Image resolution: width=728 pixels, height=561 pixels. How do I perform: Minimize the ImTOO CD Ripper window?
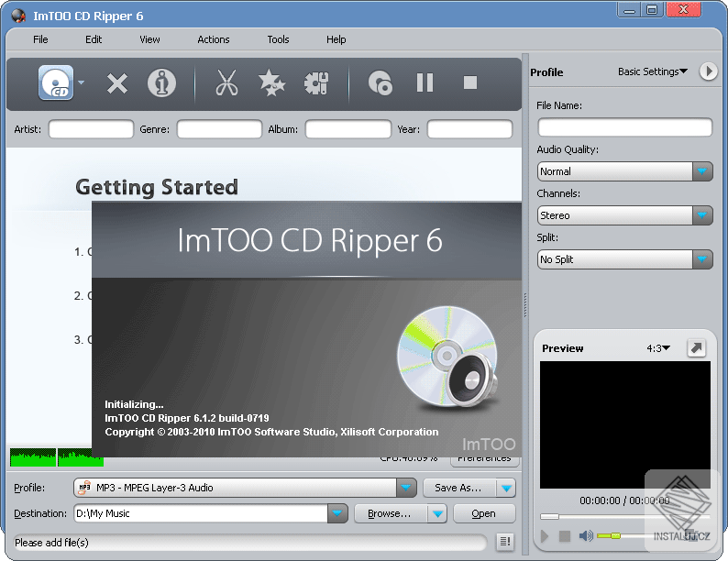tap(629, 10)
